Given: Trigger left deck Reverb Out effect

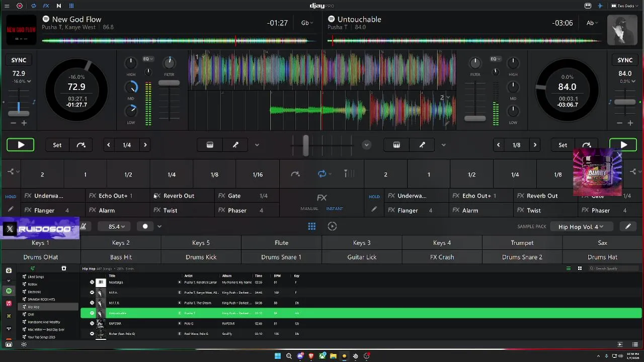Looking at the screenshot, I should tap(182, 196).
